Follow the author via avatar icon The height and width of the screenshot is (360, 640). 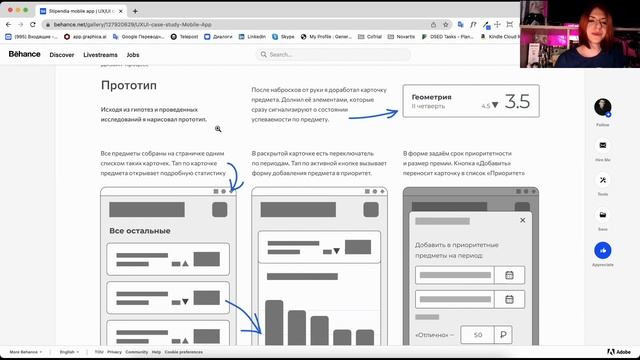point(602,107)
